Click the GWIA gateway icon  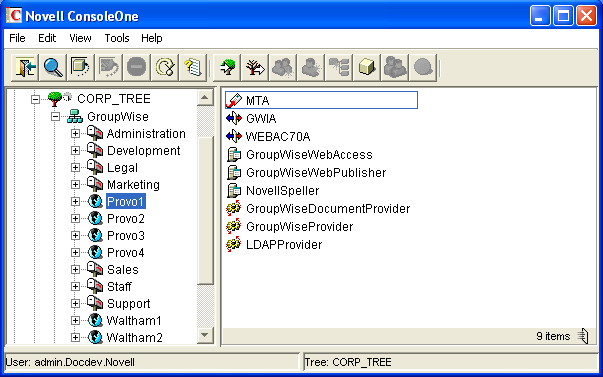[234, 118]
